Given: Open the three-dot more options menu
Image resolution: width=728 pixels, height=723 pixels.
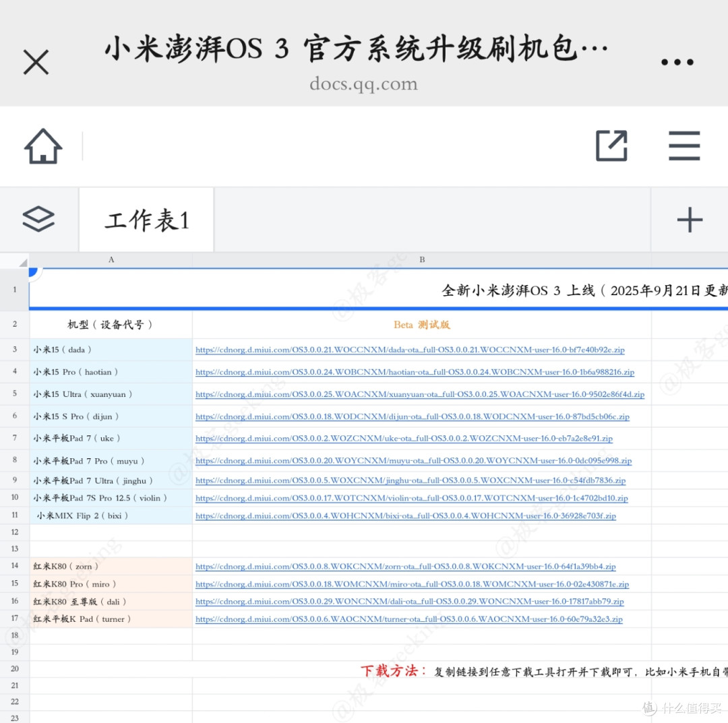Looking at the screenshot, I should (x=677, y=62).
